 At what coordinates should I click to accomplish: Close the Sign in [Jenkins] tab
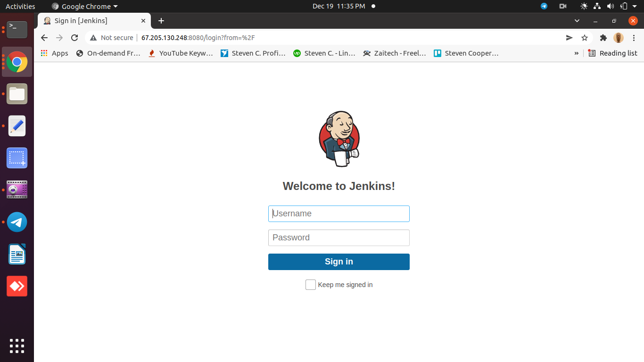144,21
